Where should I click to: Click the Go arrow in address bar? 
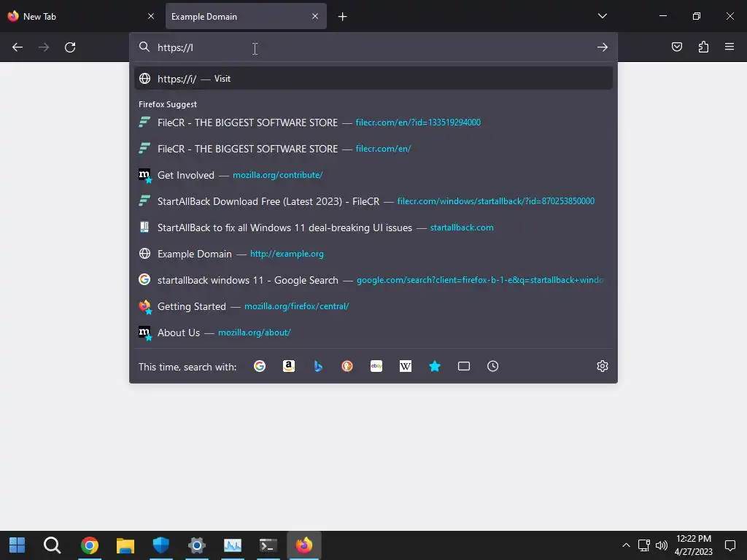pyautogui.click(x=602, y=47)
